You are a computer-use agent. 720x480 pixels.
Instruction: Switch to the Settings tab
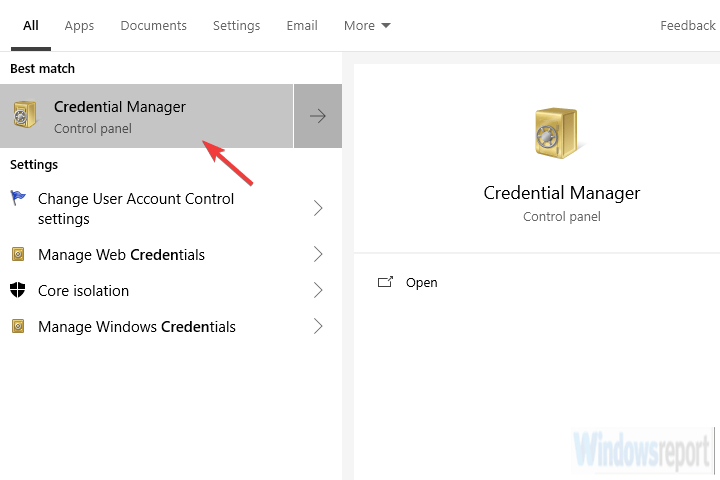tap(236, 26)
